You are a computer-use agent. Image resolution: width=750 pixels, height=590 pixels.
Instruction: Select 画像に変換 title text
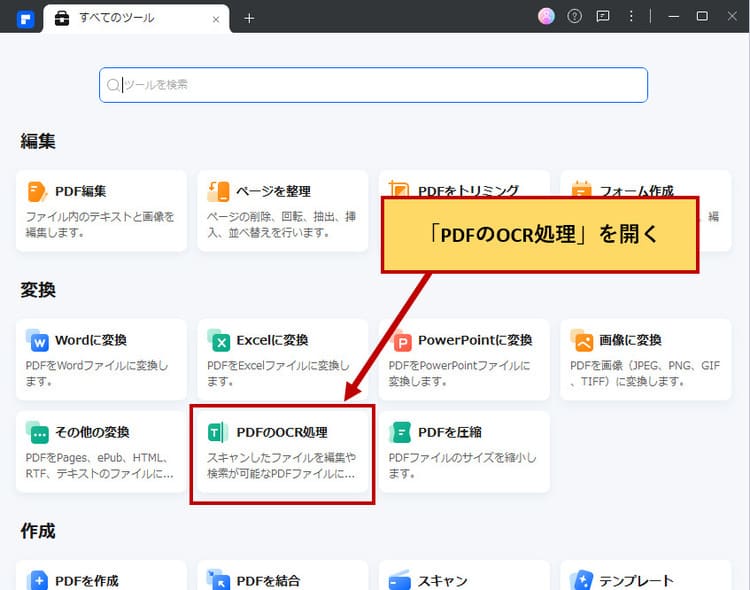pyautogui.click(x=630, y=340)
